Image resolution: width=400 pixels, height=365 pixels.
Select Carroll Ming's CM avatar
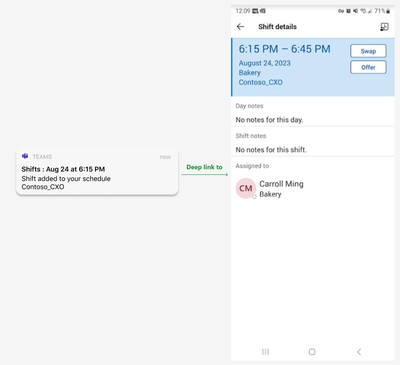(x=246, y=188)
